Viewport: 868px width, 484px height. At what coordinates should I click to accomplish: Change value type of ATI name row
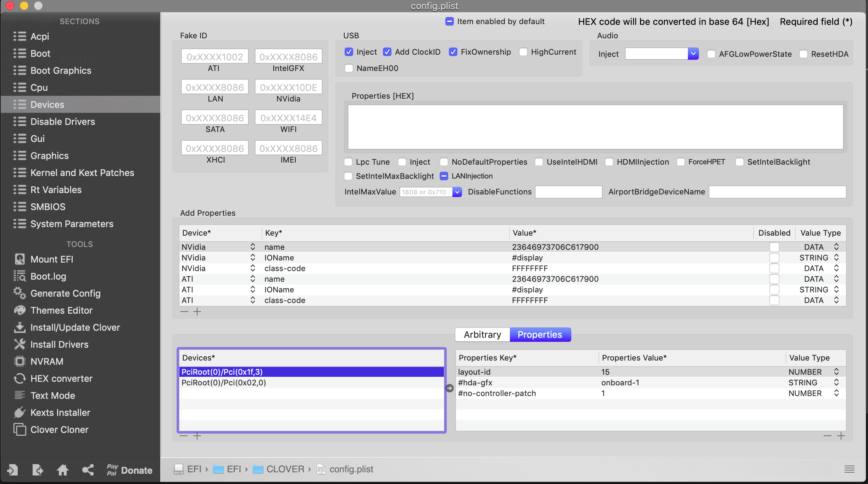(836, 279)
